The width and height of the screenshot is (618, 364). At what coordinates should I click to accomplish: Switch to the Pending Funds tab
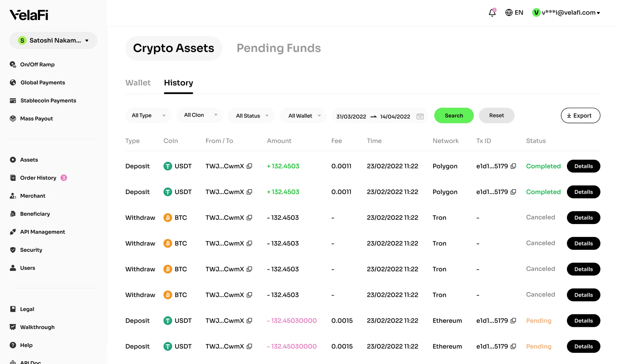point(279,48)
